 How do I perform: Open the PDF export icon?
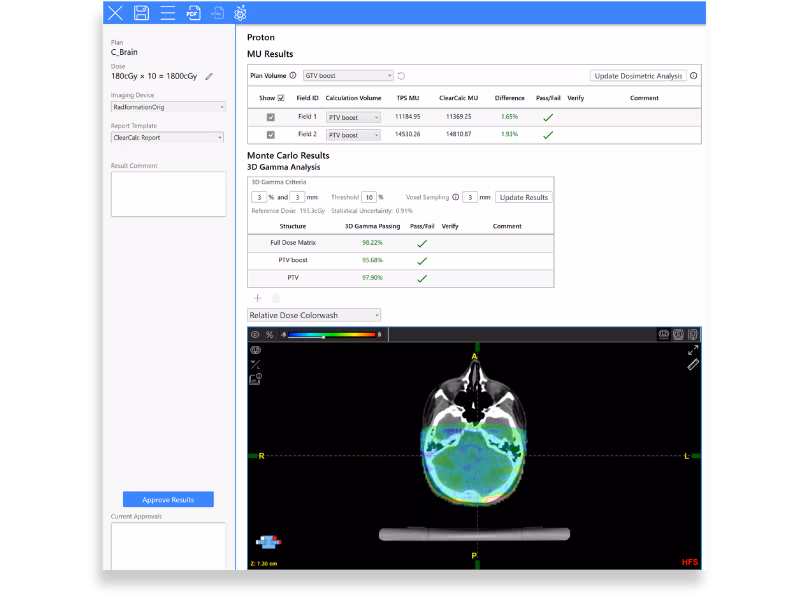[x=193, y=13]
